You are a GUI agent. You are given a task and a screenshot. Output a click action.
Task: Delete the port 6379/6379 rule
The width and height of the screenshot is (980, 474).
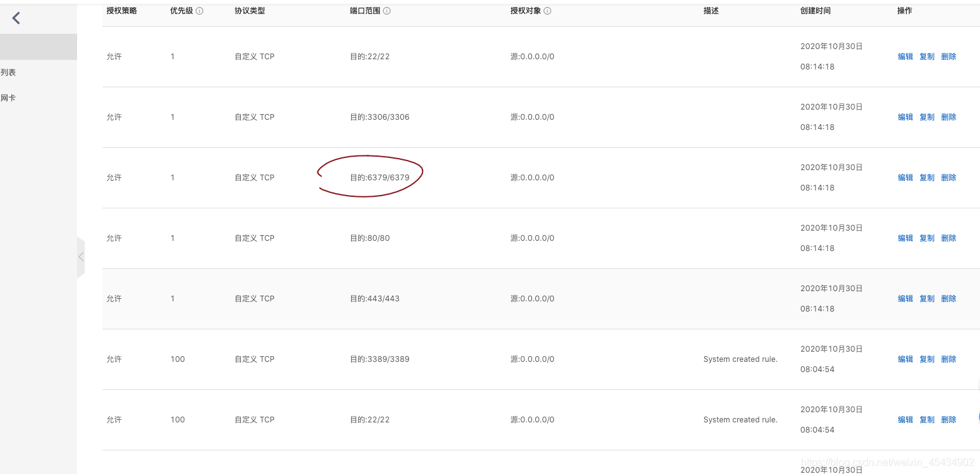(948, 178)
